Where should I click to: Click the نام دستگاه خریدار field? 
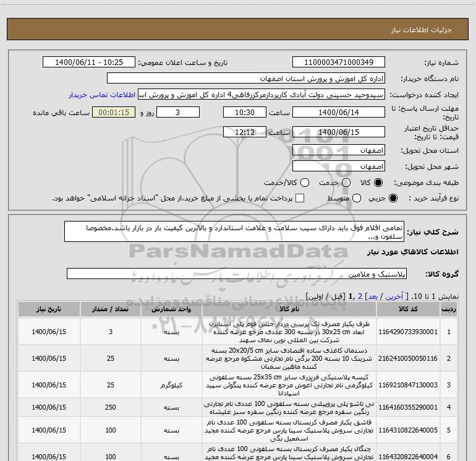246,78
